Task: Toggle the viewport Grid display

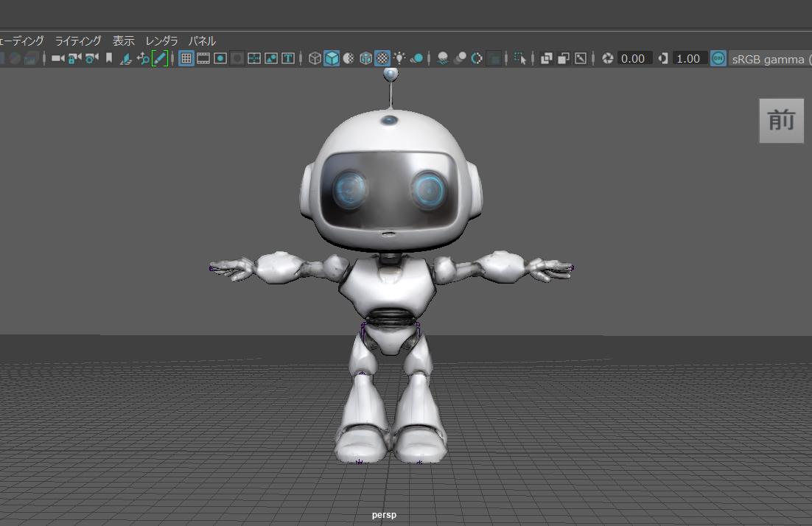Action: tap(186, 58)
